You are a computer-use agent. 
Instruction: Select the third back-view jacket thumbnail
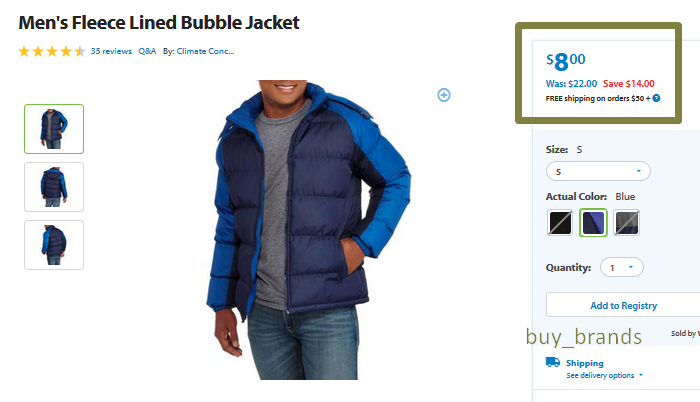click(54, 245)
